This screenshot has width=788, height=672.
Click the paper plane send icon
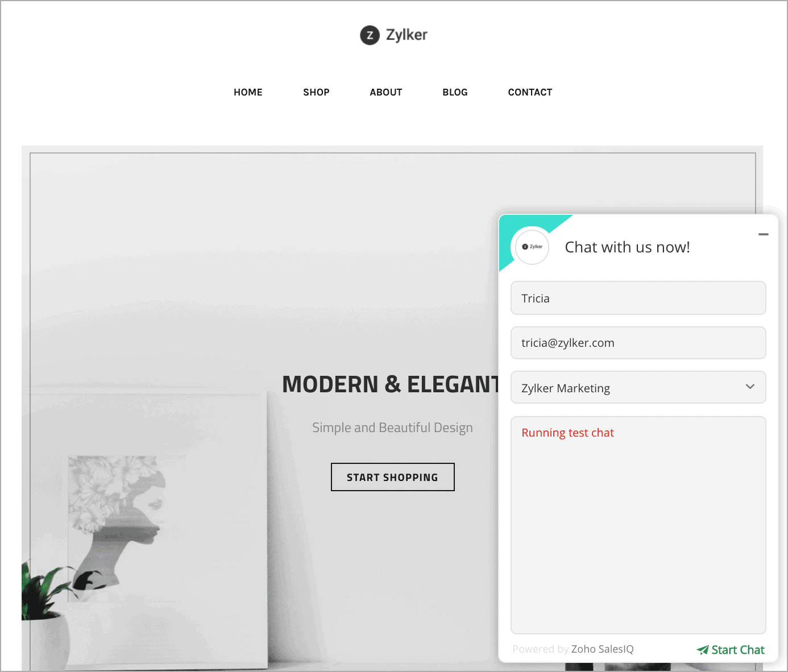(703, 650)
